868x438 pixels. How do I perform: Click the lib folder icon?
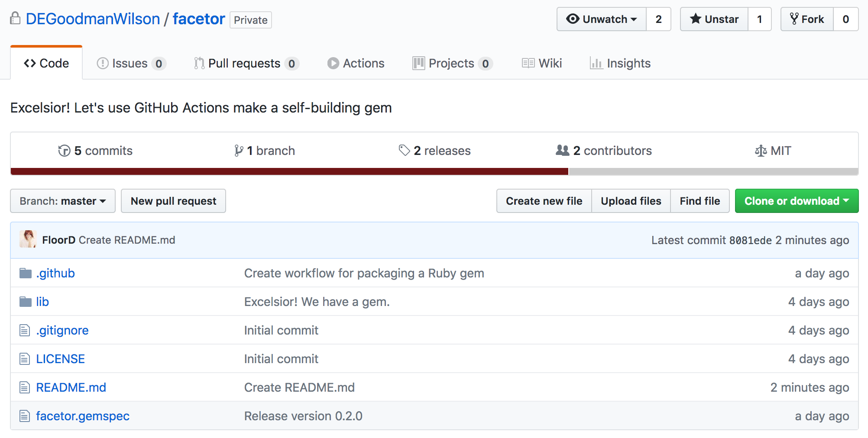coord(26,302)
